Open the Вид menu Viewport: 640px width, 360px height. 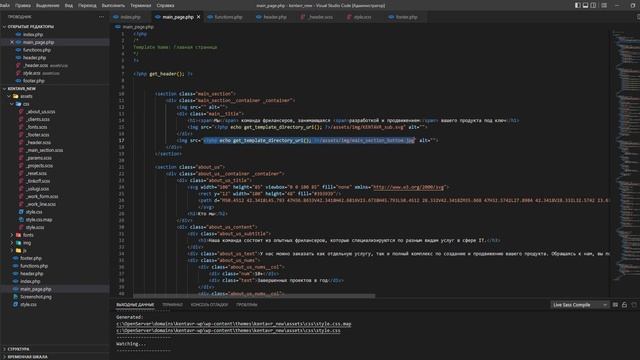coord(69,5)
